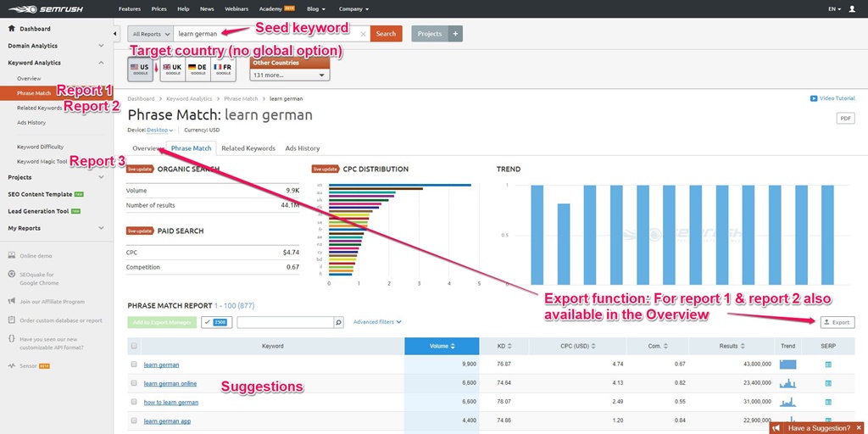
Task: Open the Blog menu in top bar
Action: point(316,8)
